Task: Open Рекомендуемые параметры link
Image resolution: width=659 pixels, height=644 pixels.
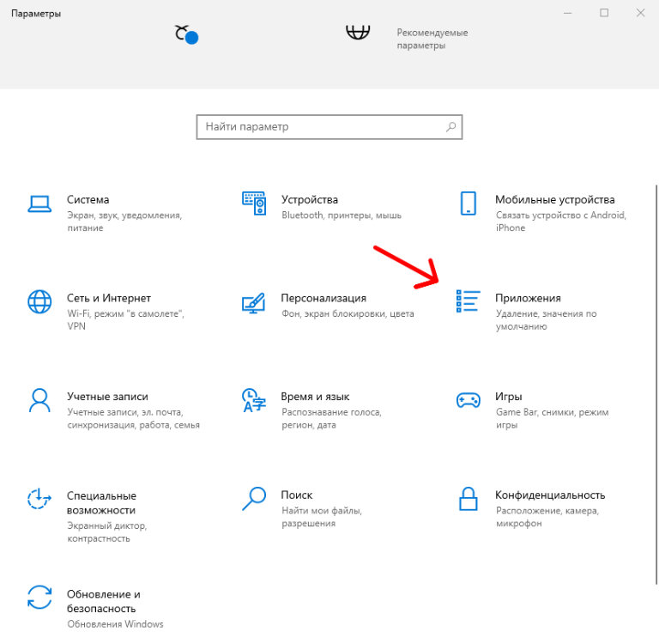Action: point(432,39)
